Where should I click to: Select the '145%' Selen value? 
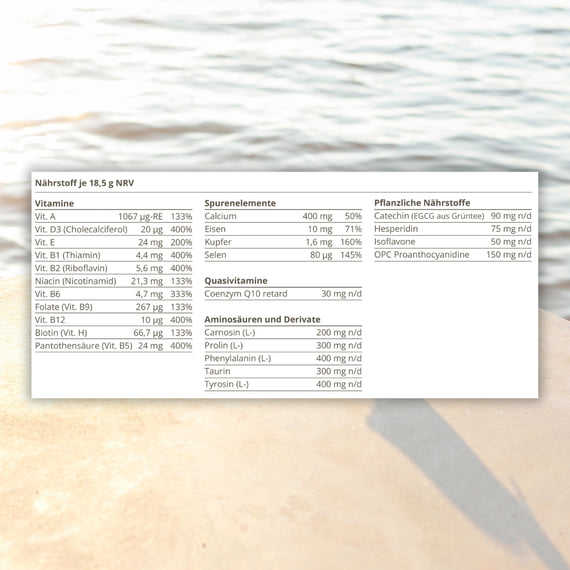coord(351,255)
